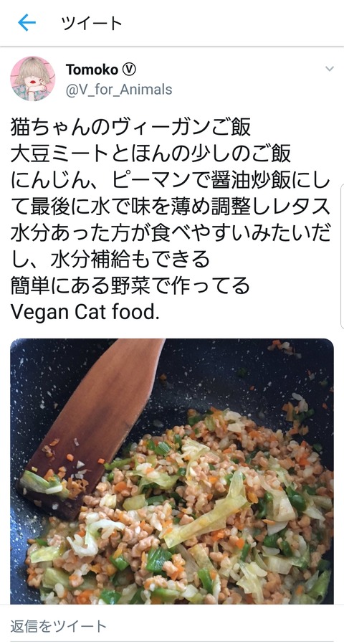Image resolution: width=344 pixels, height=644 pixels.
Task: Click the 返信をツイート reply field
Action: click(172, 626)
